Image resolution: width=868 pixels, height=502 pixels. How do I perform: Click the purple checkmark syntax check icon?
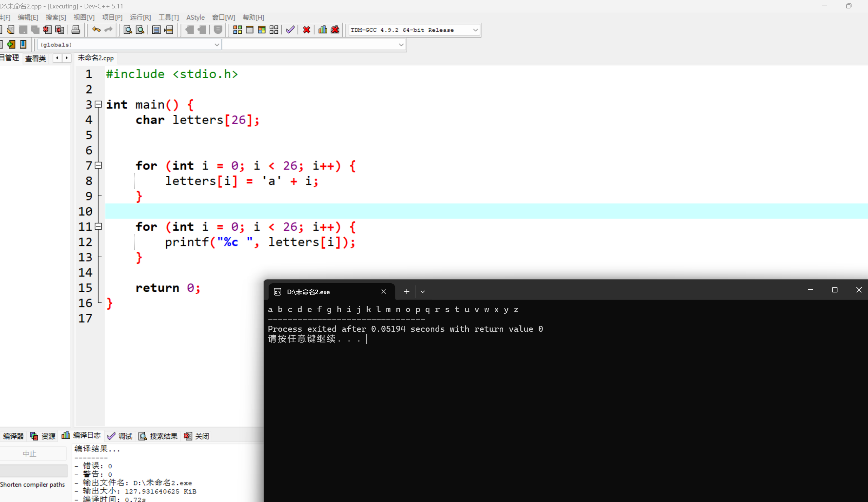(290, 30)
